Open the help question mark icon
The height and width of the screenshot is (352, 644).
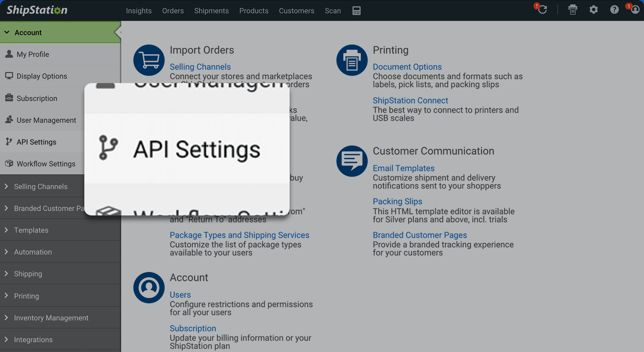click(x=614, y=10)
